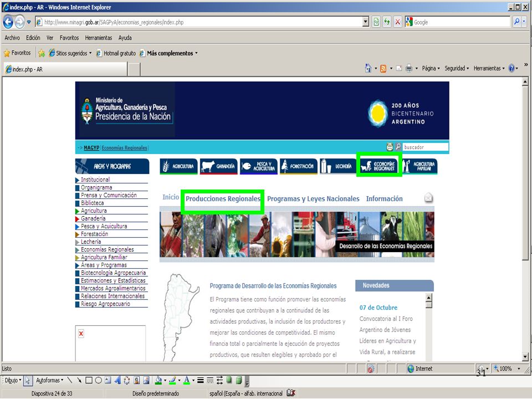
Task: Click the magnifier search button next to Google box
Action: tap(516, 22)
